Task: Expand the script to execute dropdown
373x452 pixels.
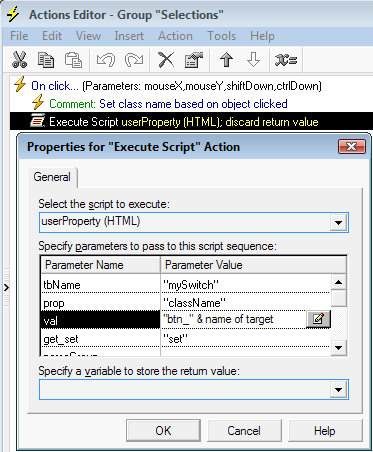Action: click(x=338, y=222)
